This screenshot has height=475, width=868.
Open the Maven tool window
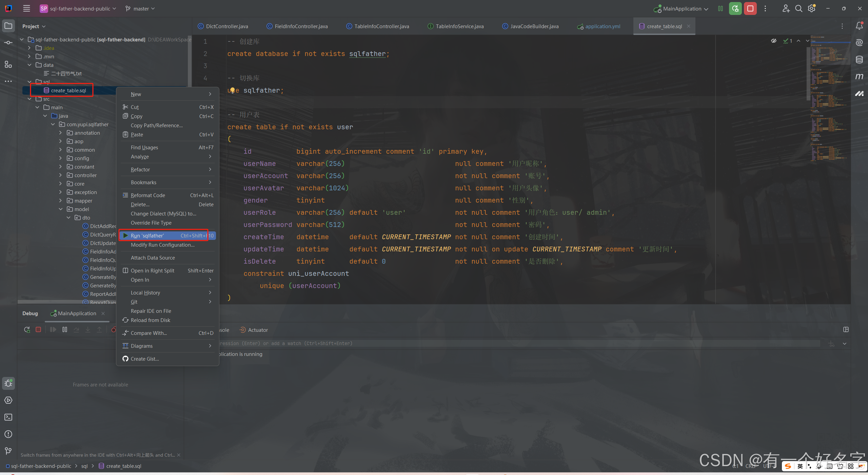pyautogui.click(x=859, y=77)
